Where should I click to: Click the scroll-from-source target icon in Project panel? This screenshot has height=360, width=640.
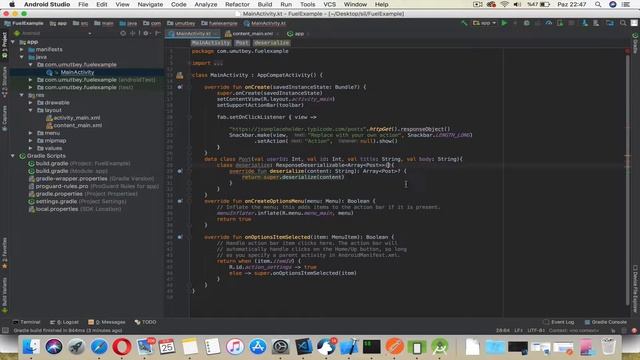(x=123, y=33)
